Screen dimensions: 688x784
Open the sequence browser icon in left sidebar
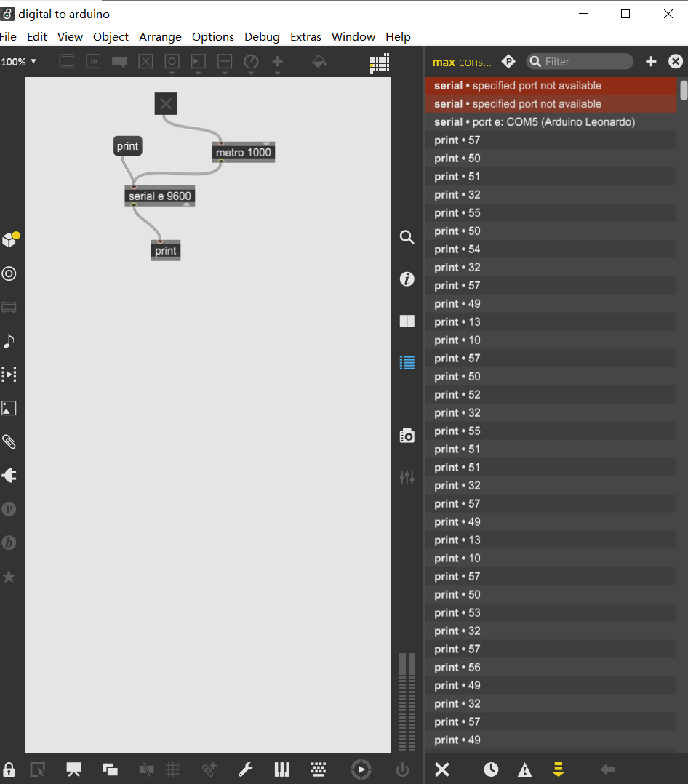click(x=9, y=375)
